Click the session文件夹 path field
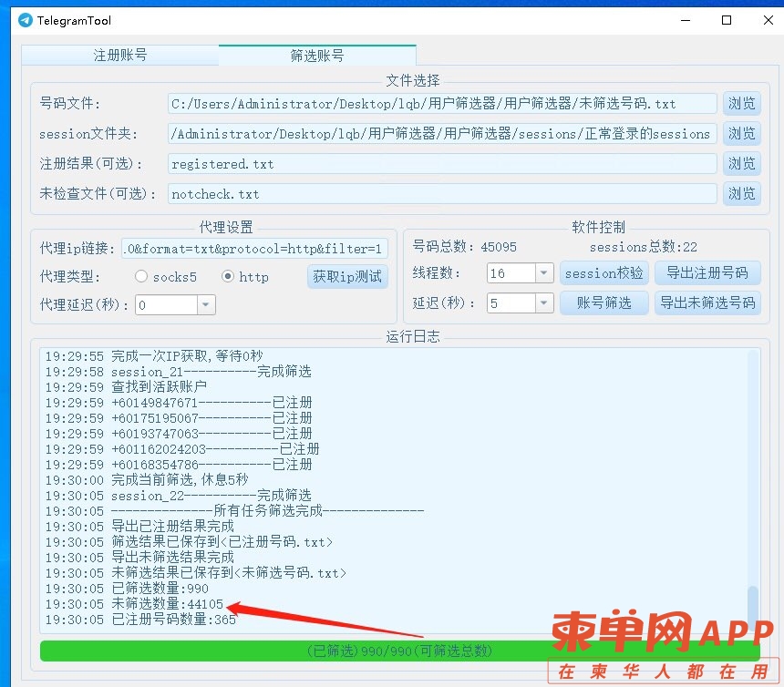Viewport: 784px width, 687px height. (x=442, y=134)
